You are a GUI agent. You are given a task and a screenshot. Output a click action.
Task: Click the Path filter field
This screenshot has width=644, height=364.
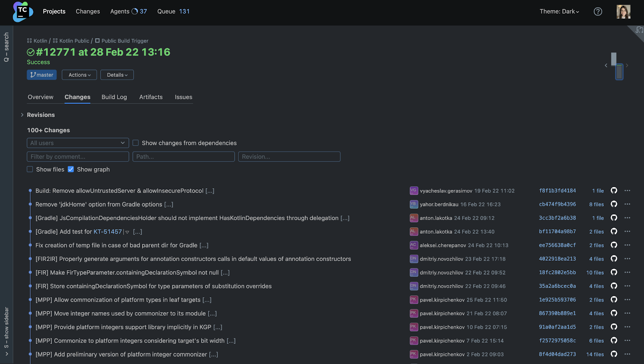[184, 156]
